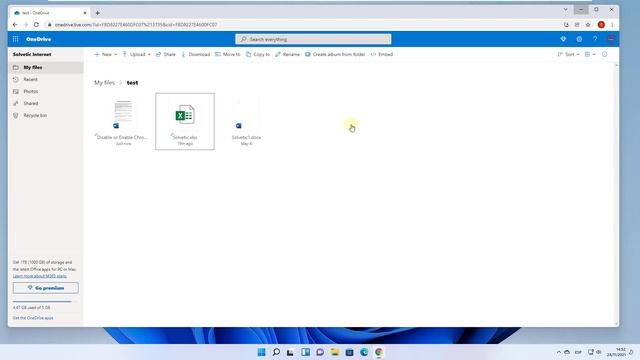Expand the New dropdown in command bar

pyautogui.click(x=106, y=54)
